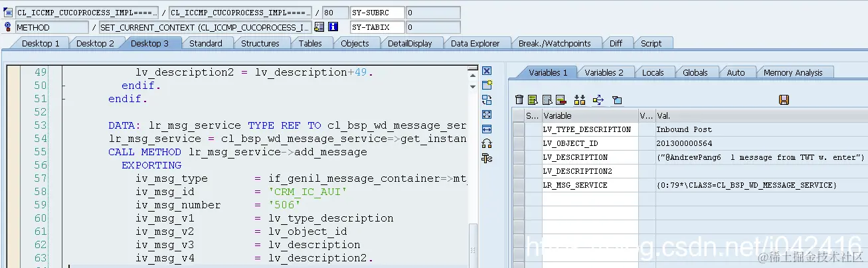868x268 pixels.
Task: Click the last small variables toolbar icon
Action: pos(617,100)
